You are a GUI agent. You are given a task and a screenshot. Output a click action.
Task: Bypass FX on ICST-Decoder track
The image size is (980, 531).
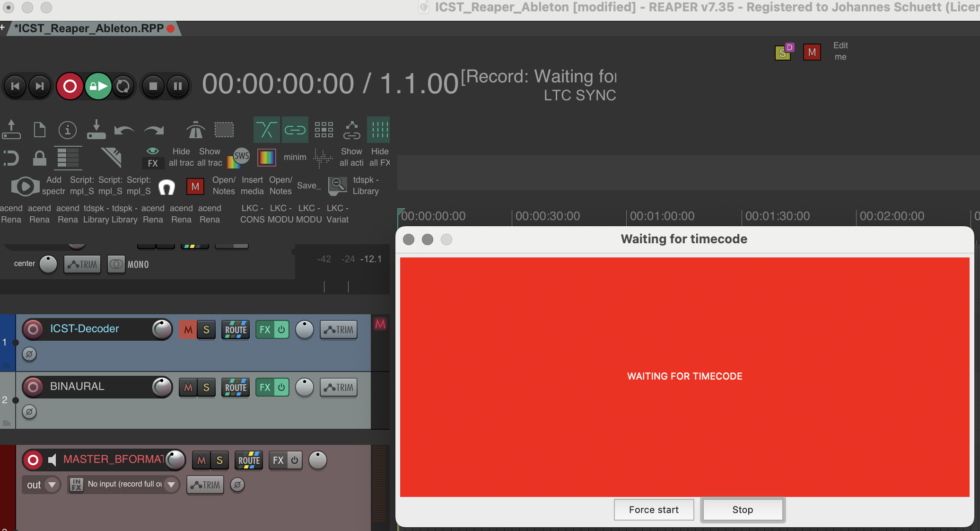(x=281, y=330)
